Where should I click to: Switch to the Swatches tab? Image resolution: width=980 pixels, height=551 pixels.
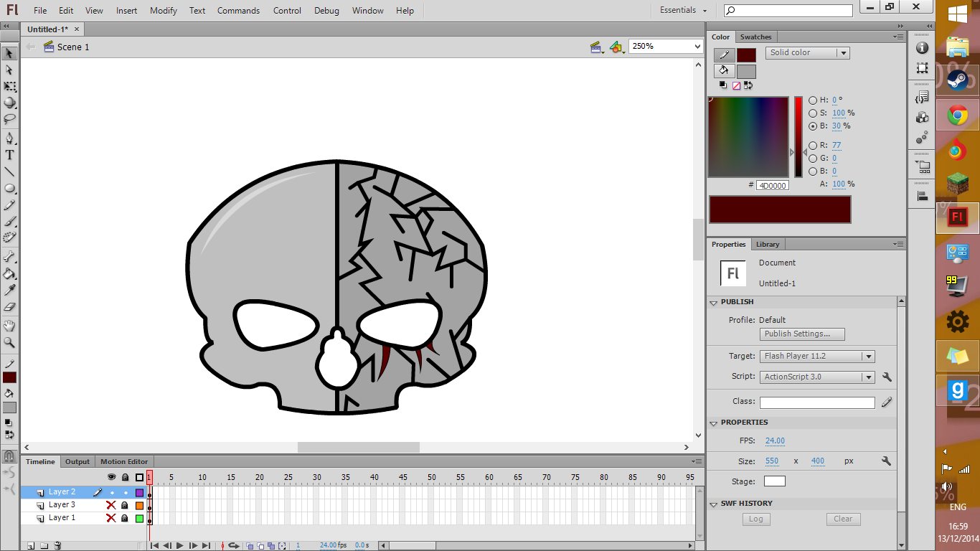755,37
